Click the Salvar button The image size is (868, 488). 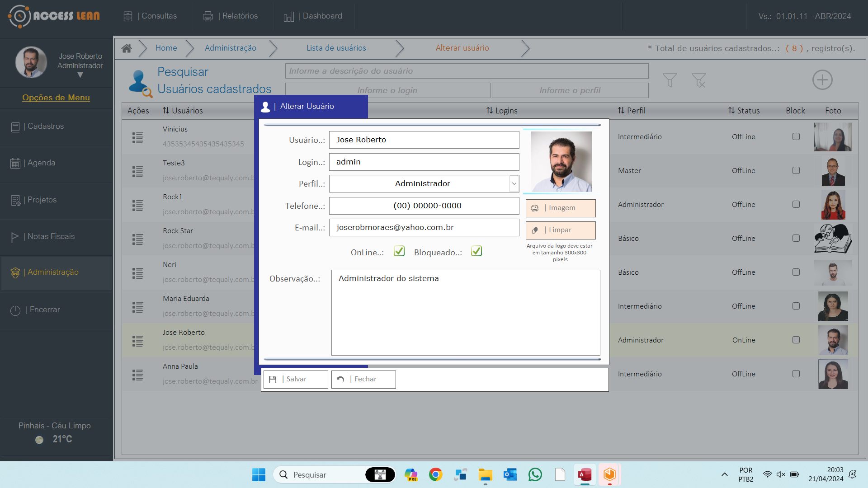296,379
